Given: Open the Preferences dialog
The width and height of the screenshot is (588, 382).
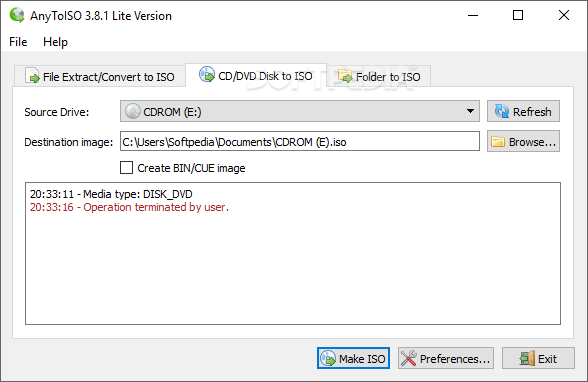Looking at the screenshot, I should click(446, 358).
